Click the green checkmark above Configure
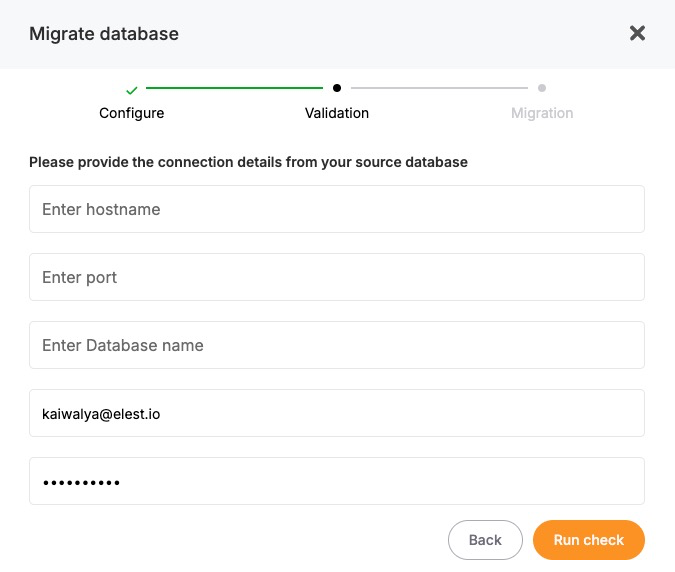 point(132,89)
